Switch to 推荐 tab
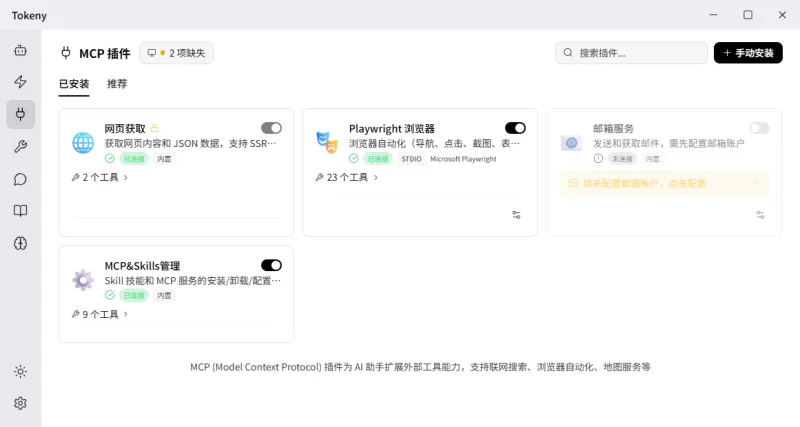 [x=117, y=84]
